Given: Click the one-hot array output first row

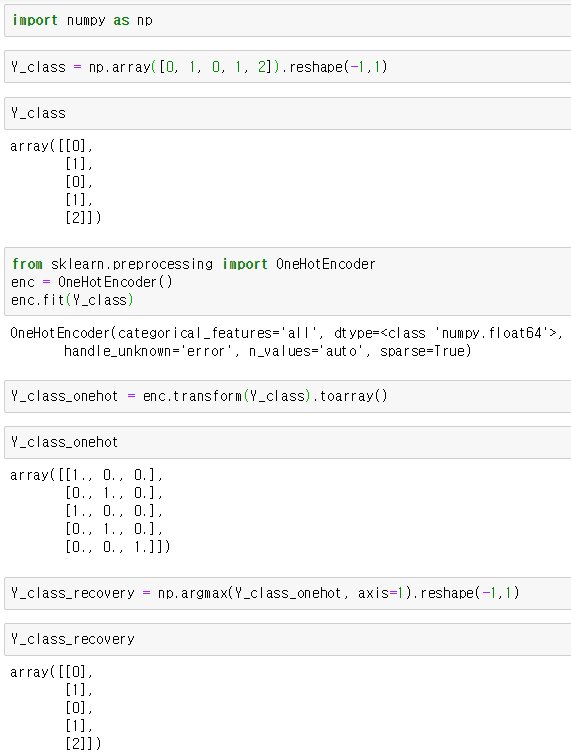Looking at the screenshot, I should pos(87,475).
